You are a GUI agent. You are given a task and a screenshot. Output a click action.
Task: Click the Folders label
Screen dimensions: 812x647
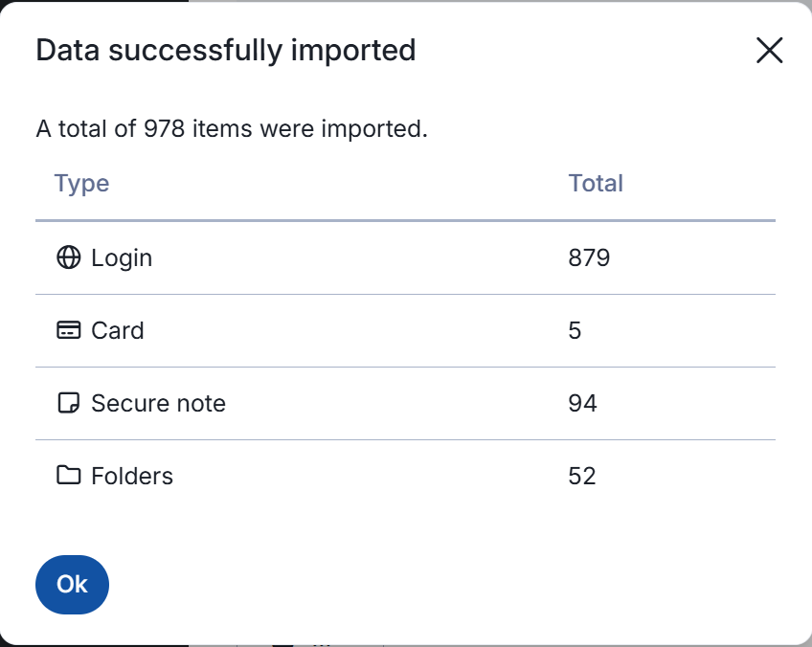tap(132, 476)
